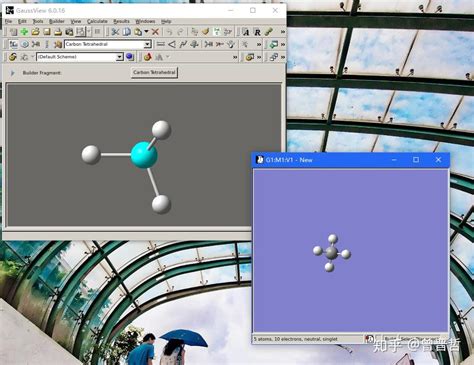Screen dimensions: 474x365
Task: Click the copy icon beside the scissors
Action: pos(127,32)
